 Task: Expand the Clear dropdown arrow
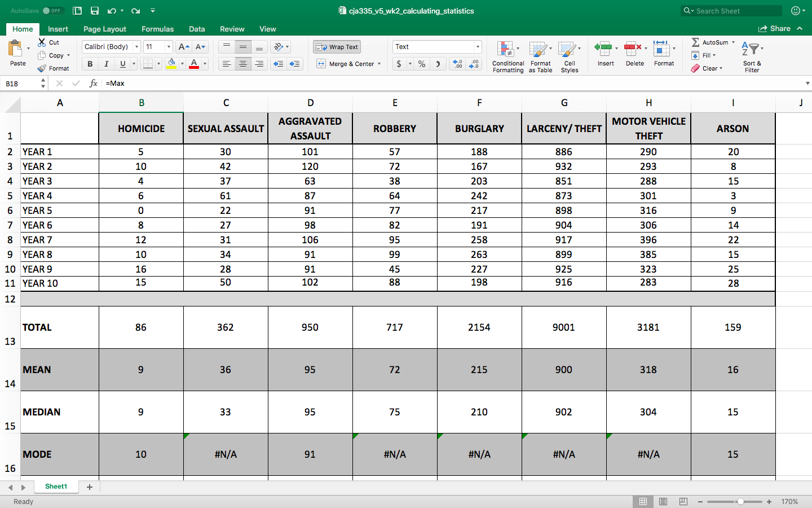pos(721,68)
